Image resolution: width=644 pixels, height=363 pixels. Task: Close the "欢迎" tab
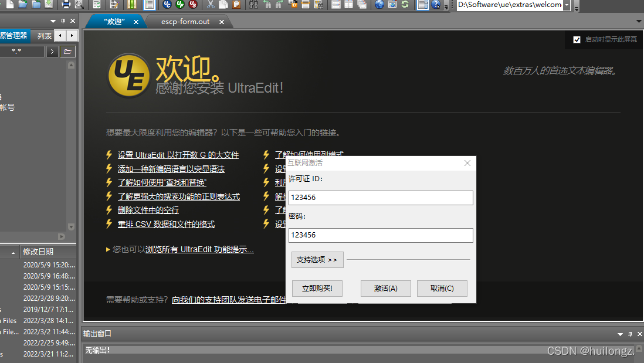(x=136, y=22)
